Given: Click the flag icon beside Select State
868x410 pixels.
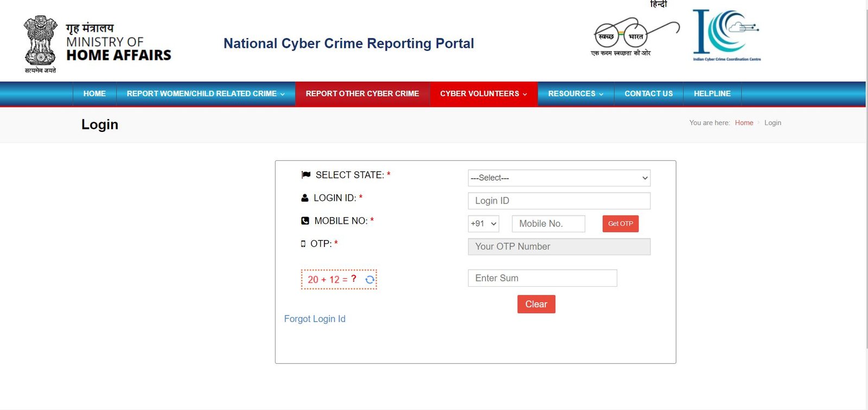Looking at the screenshot, I should tap(306, 175).
